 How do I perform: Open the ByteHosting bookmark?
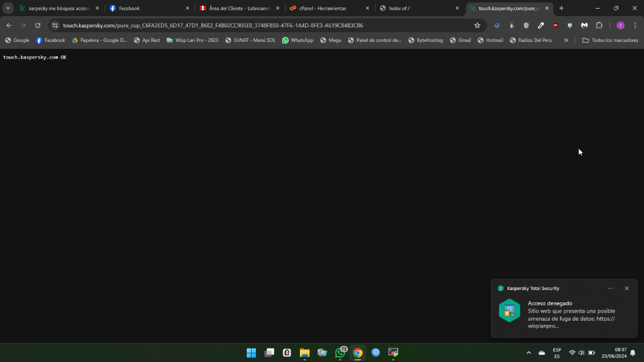[425, 40]
